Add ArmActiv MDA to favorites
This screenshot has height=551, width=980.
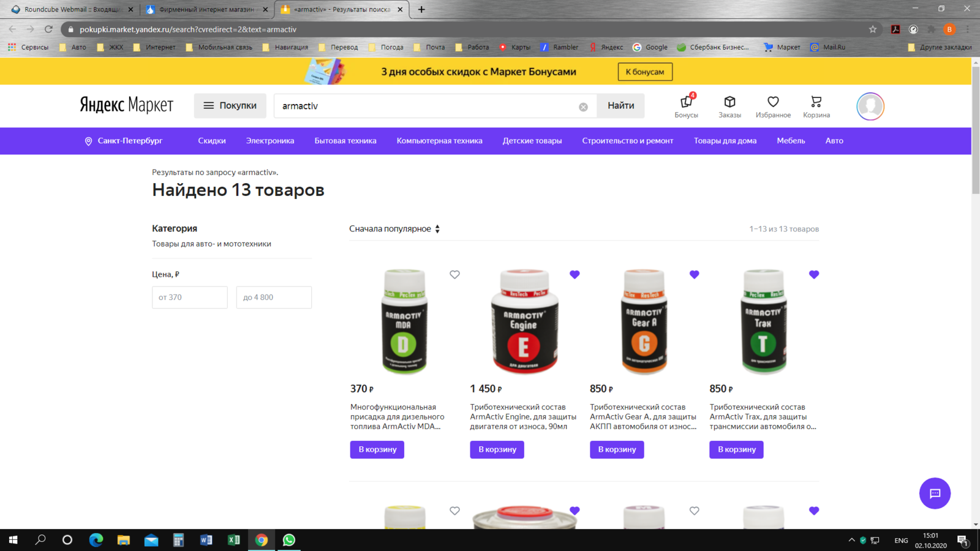(454, 275)
